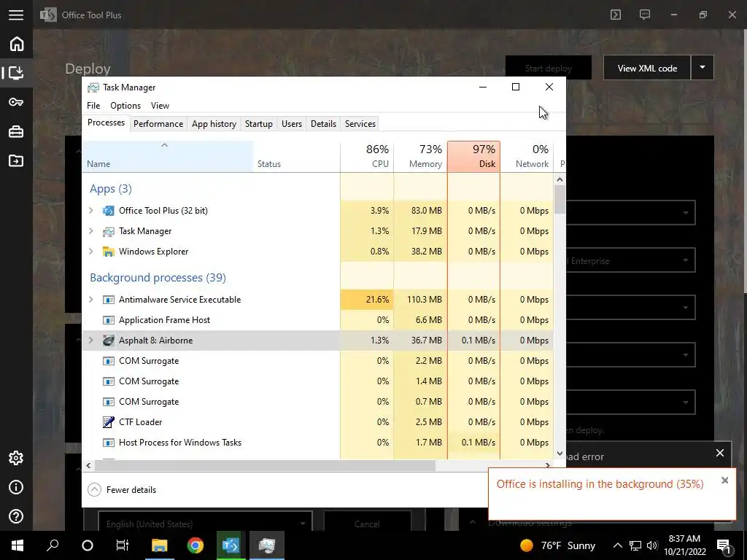Click horizontal scrollbar right arrow

(548, 465)
